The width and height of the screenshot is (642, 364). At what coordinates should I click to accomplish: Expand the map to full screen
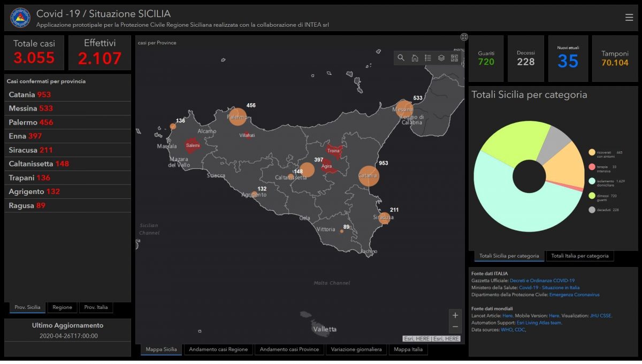pyautogui.click(x=464, y=37)
